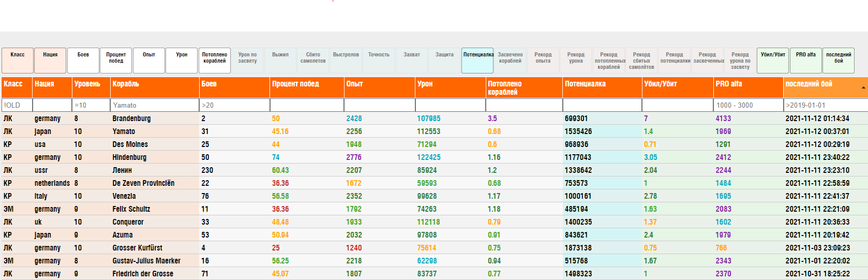Toggle the Урон по засвету column button
The height and width of the screenshot is (280, 868).
coord(247,61)
